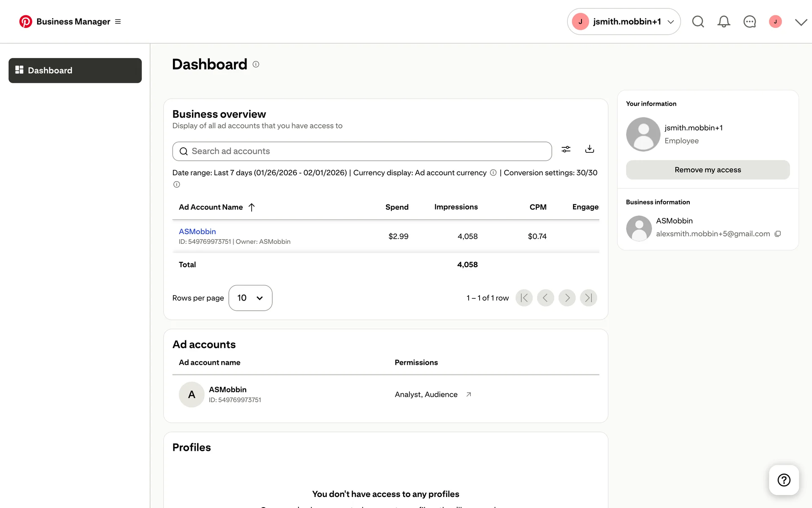Open the Business Manager hamburger menu
812x508 pixels.
[118, 22]
